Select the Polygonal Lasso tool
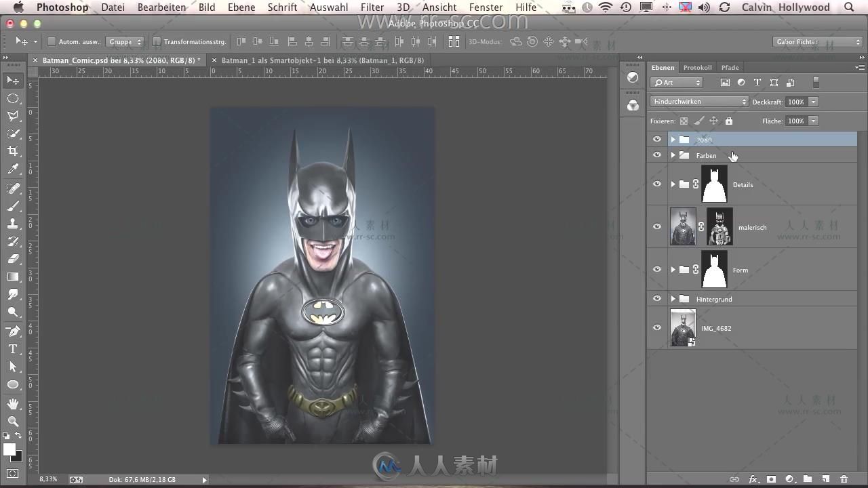868x488 pixels. 13,116
